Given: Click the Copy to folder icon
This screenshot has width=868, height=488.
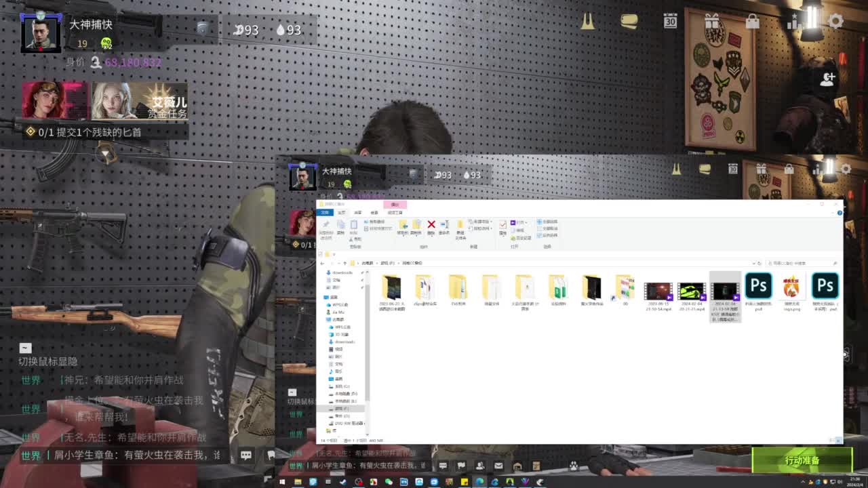Looking at the screenshot, I should (416, 224).
